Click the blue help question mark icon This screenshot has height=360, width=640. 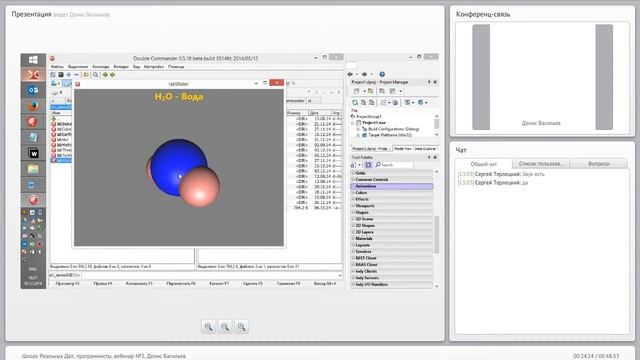382,74
